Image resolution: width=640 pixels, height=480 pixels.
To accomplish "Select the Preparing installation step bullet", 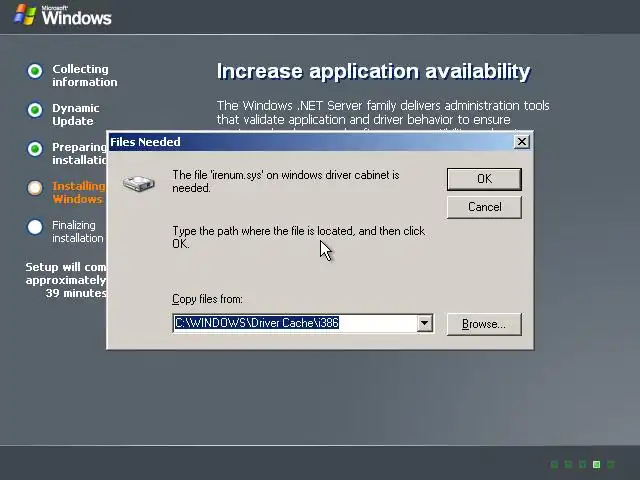I will (35, 149).
